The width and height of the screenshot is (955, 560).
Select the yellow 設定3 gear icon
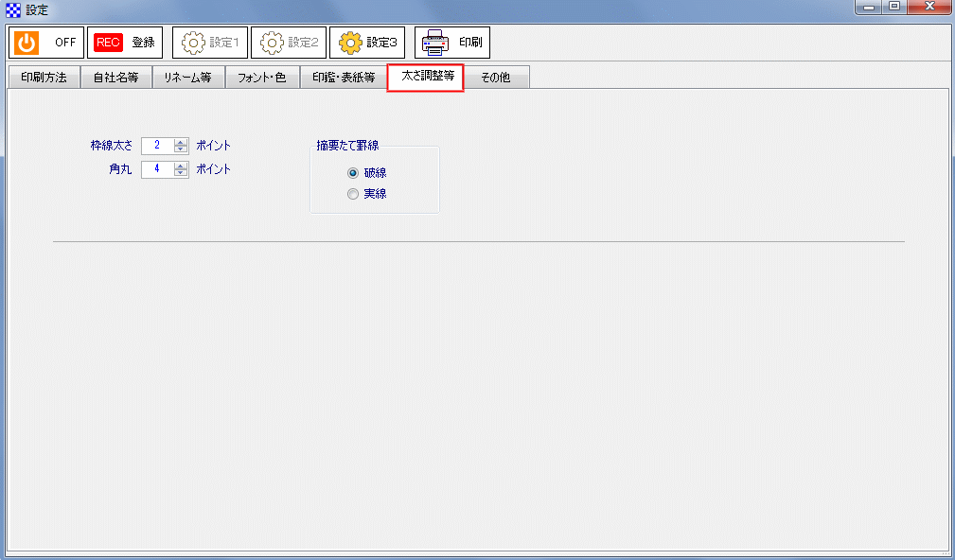coord(350,42)
